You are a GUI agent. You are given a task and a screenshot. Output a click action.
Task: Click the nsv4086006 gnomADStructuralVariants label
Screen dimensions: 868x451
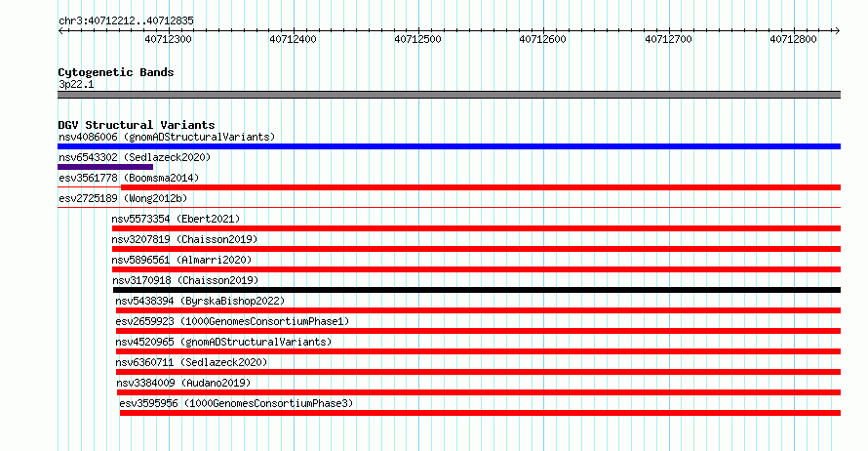click(167, 137)
